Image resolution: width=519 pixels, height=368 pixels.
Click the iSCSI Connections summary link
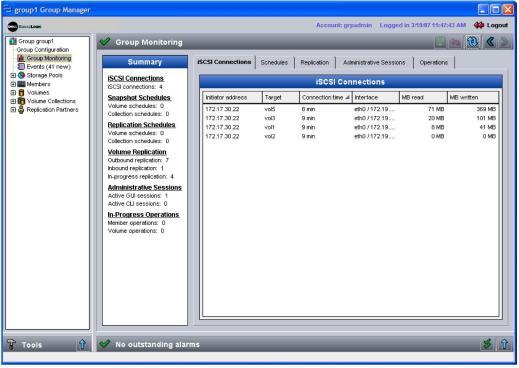(x=136, y=78)
